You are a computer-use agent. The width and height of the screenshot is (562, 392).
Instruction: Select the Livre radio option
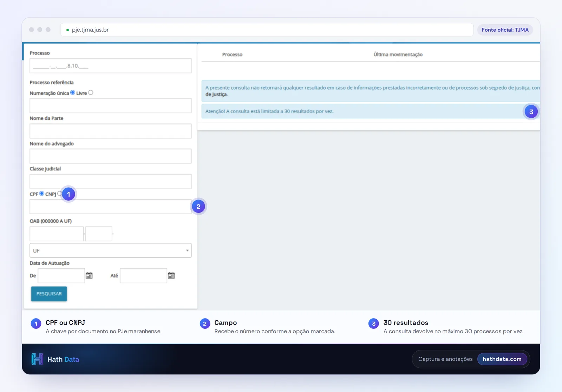coord(91,92)
